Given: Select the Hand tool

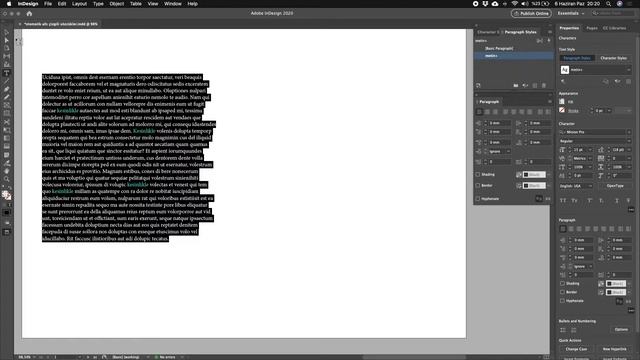Looking at the screenshot, I should [x=7, y=171].
